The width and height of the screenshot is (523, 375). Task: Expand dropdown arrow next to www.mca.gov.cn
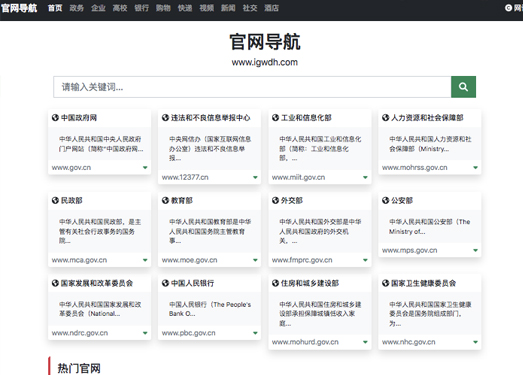coord(145,260)
